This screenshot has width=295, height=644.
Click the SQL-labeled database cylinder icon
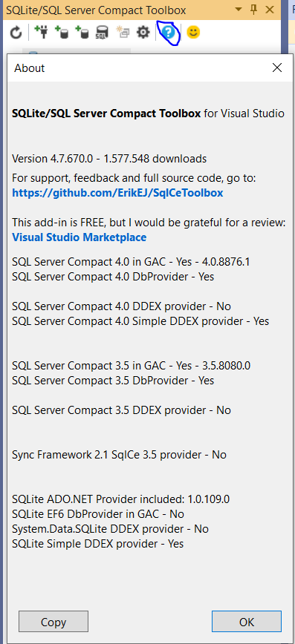pyautogui.click(x=101, y=33)
